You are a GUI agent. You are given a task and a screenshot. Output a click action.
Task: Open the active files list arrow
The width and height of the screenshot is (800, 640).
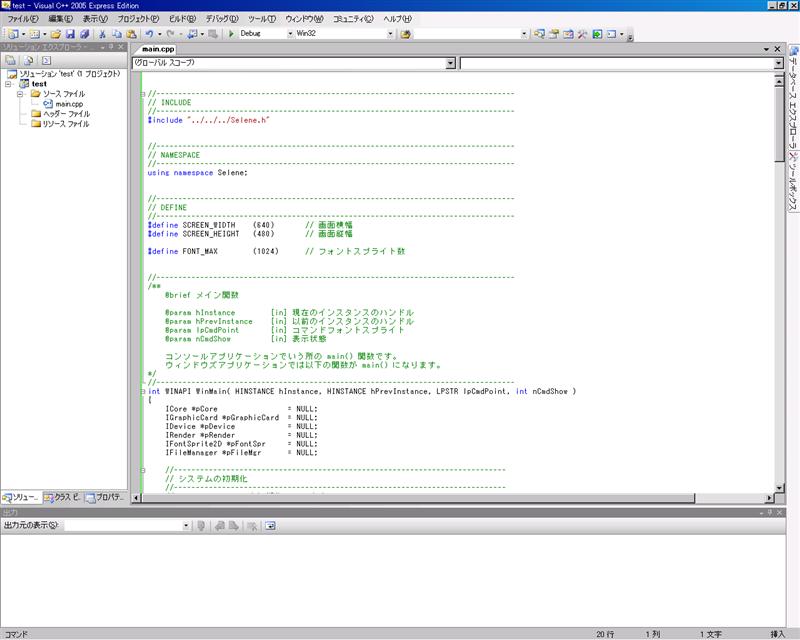pos(766,49)
